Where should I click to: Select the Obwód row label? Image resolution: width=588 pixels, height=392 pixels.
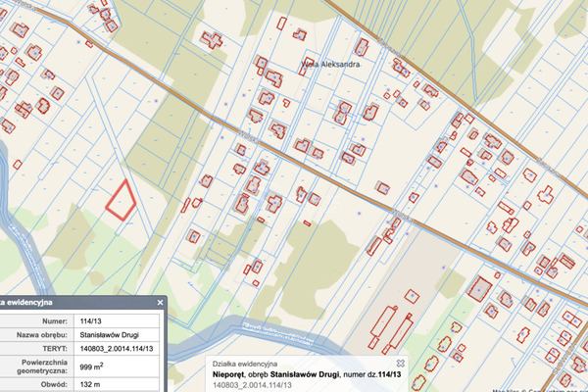tap(51, 382)
